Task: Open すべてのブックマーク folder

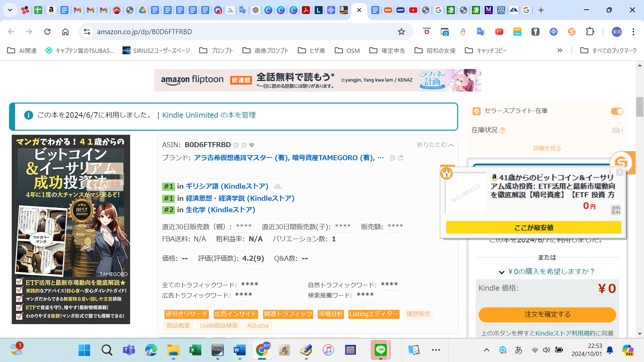Action: click(608, 51)
